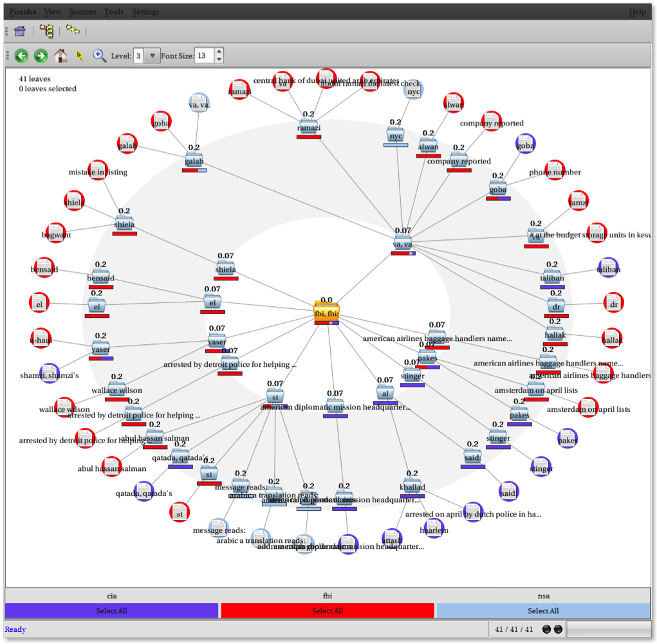Open the Tools menu
The height and width of the screenshot is (644, 657).
(x=114, y=12)
